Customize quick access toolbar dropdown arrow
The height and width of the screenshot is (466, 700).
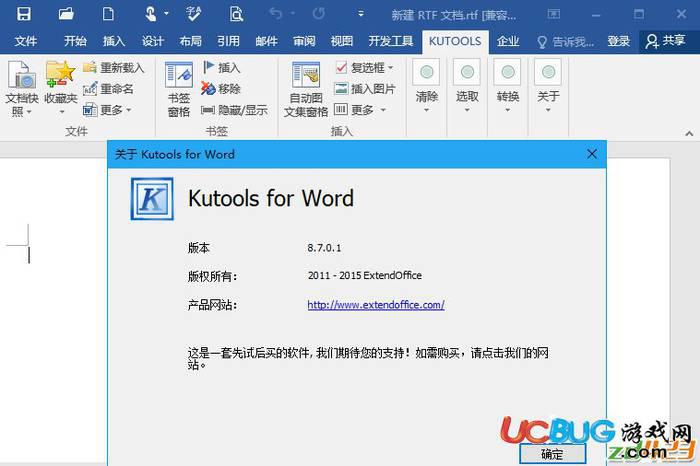click(361, 14)
